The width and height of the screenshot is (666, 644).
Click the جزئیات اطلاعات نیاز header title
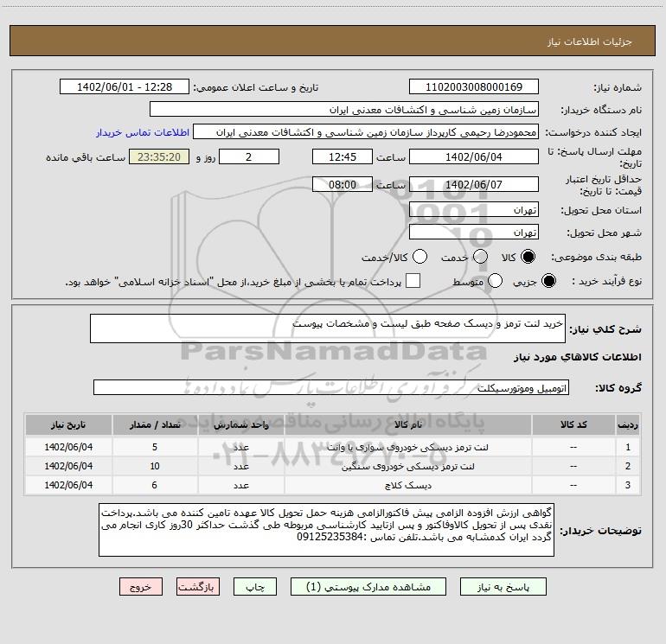[590, 41]
